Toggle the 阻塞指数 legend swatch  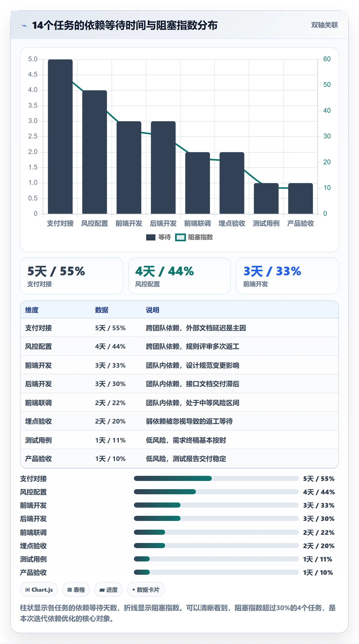pyautogui.click(x=180, y=237)
